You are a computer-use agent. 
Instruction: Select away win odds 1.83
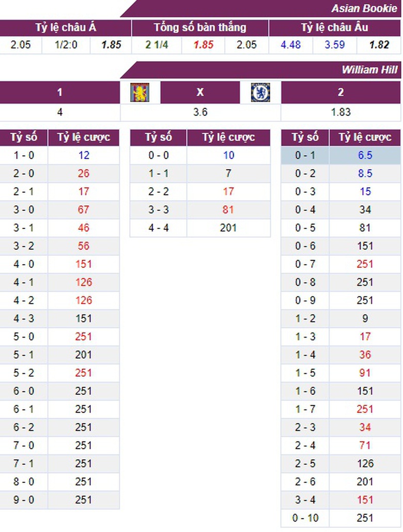[x=341, y=112]
